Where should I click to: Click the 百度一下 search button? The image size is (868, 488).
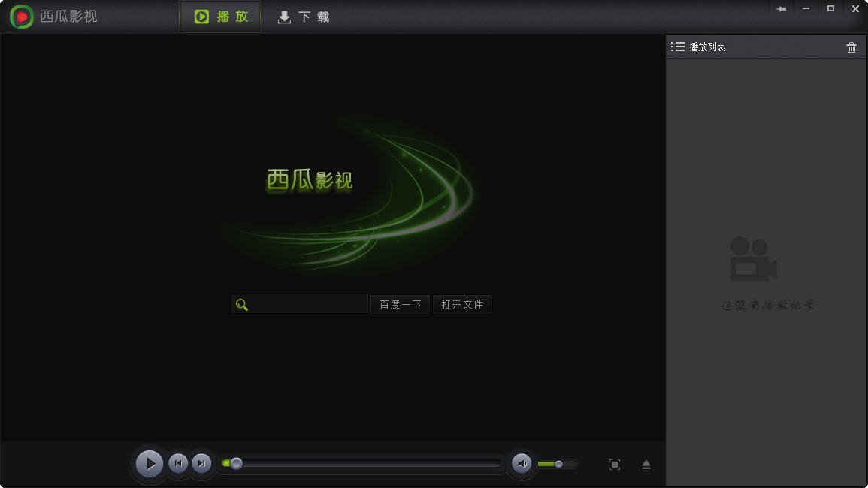pos(400,304)
